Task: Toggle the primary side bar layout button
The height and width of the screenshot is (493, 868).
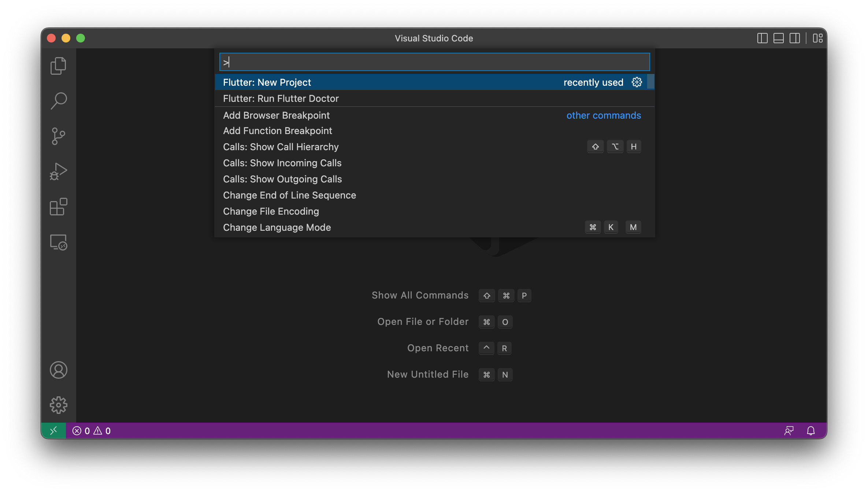Action: [762, 38]
